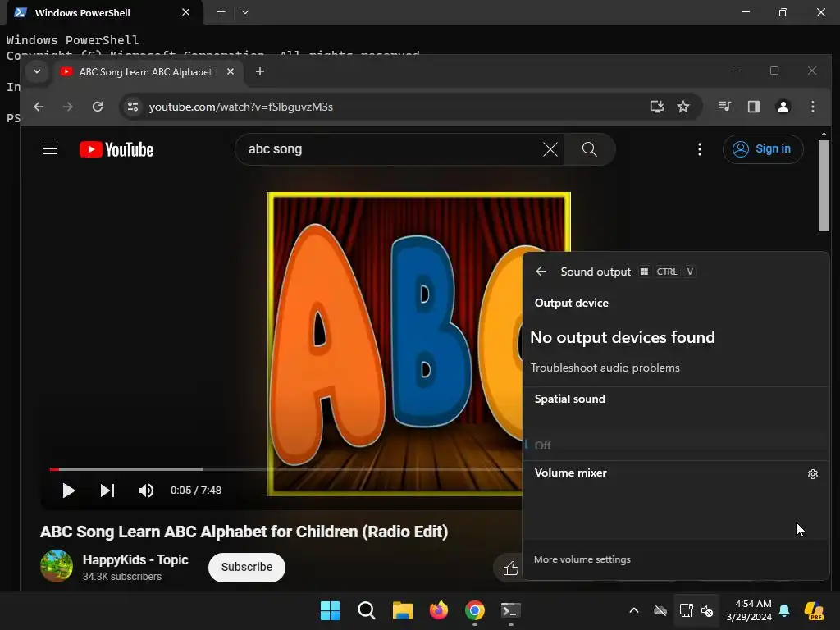The image size is (840, 630).
Task: Reload the YouTube page
Action: pos(98,107)
